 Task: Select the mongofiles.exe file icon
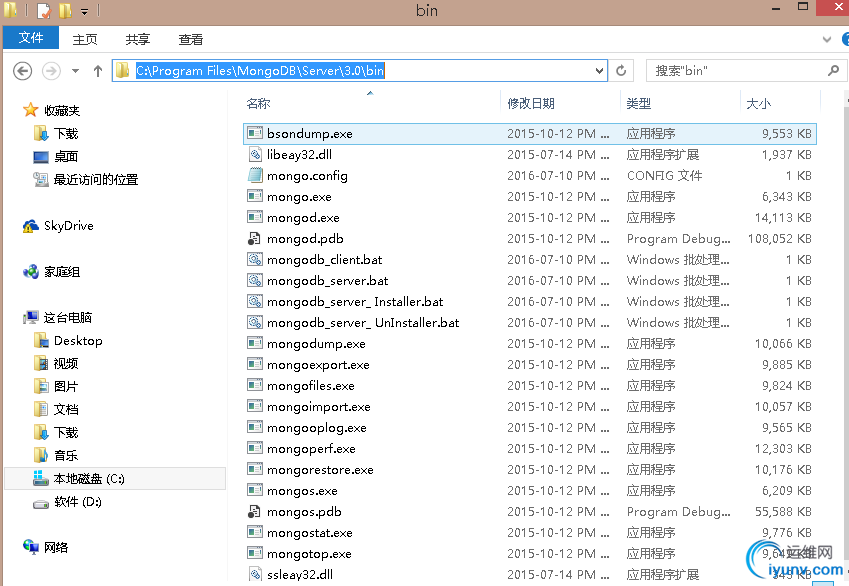(254, 385)
